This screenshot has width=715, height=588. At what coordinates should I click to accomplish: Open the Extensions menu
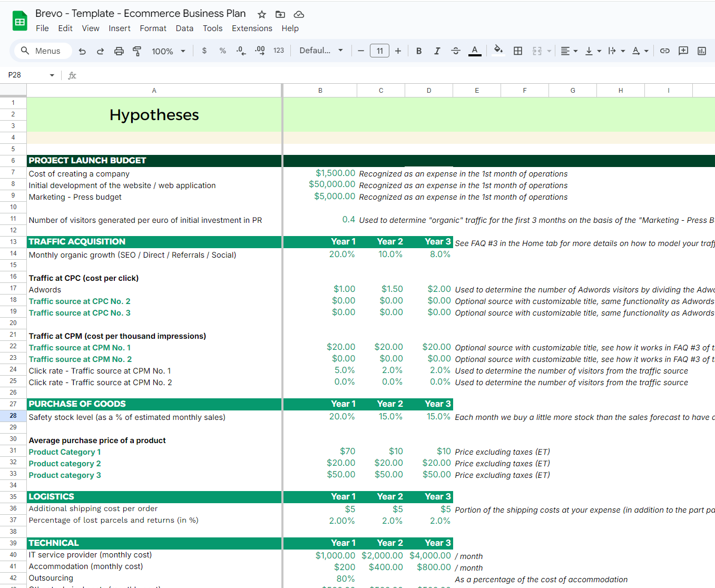[252, 28]
